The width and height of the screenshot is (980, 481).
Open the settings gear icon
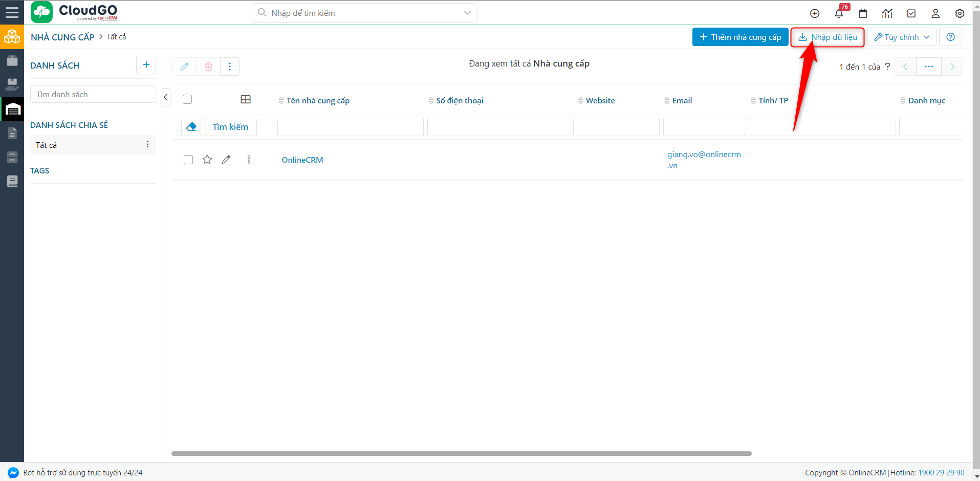pyautogui.click(x=960, y=14)
